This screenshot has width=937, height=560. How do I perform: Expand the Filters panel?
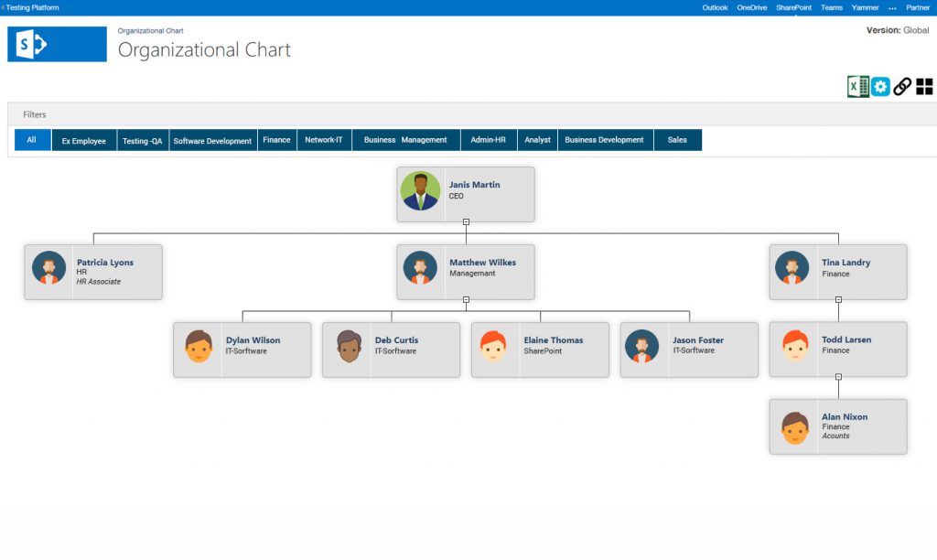(x=34, y=113)
